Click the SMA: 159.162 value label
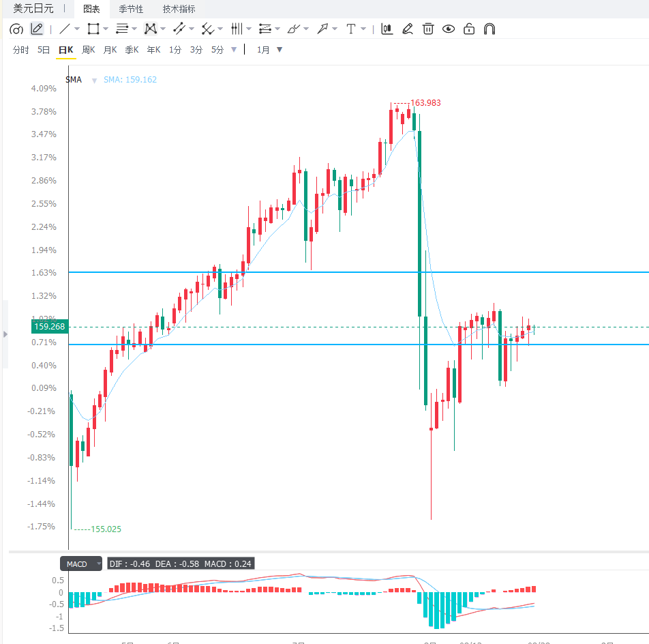This screenshot has height=644, width=649. 130,80
